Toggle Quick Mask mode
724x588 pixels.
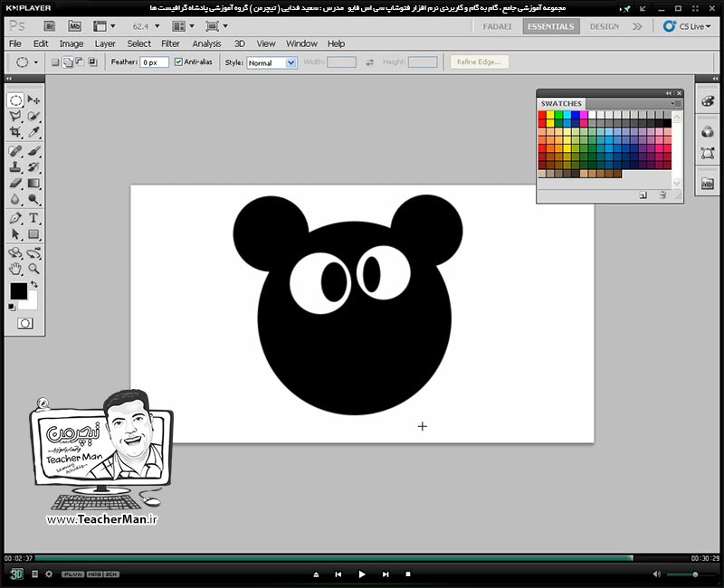pyautogui.click(x=25, y=324)
